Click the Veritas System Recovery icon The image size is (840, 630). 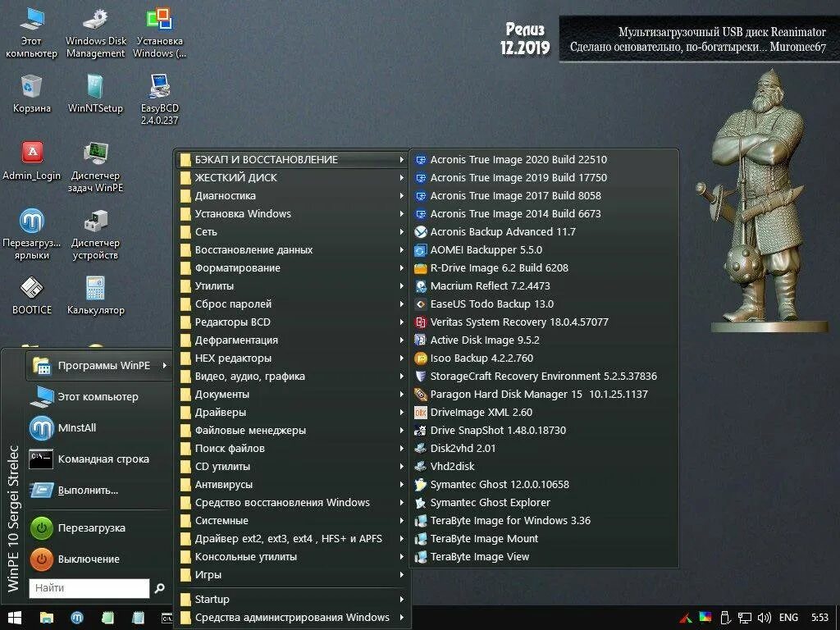click(x=421, y=322)
